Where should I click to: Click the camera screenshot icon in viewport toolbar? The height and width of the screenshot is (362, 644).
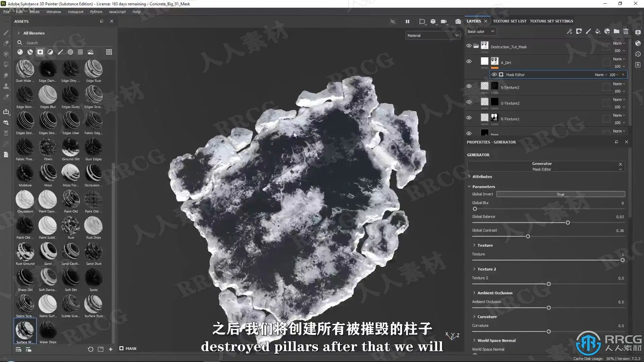coord(458,21)
